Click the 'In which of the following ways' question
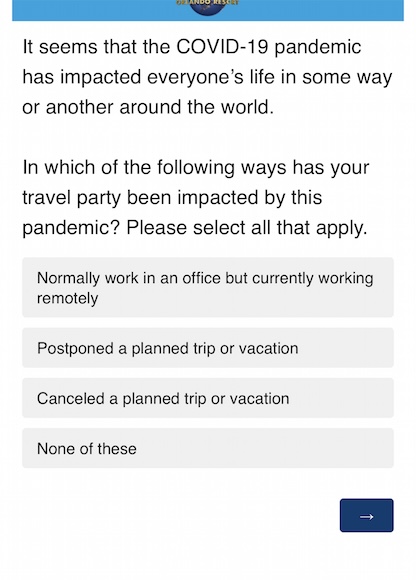416x580 pixels. [x=196, y=197]
